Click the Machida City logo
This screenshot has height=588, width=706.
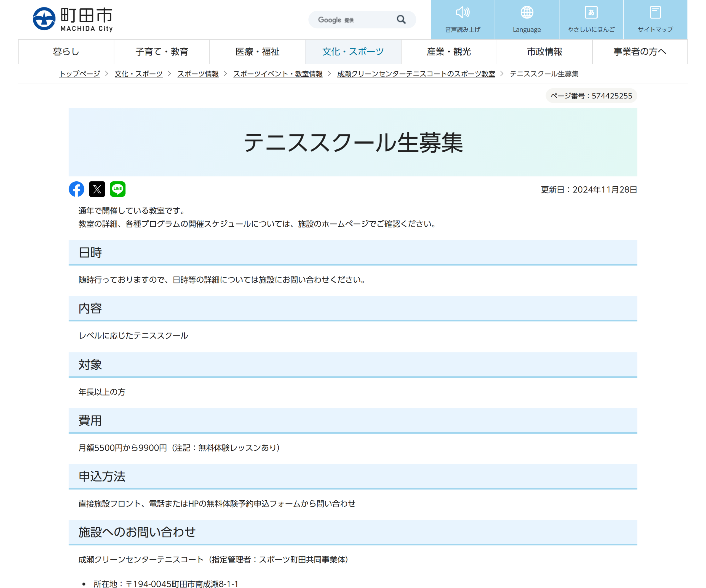tap(73, 19)
